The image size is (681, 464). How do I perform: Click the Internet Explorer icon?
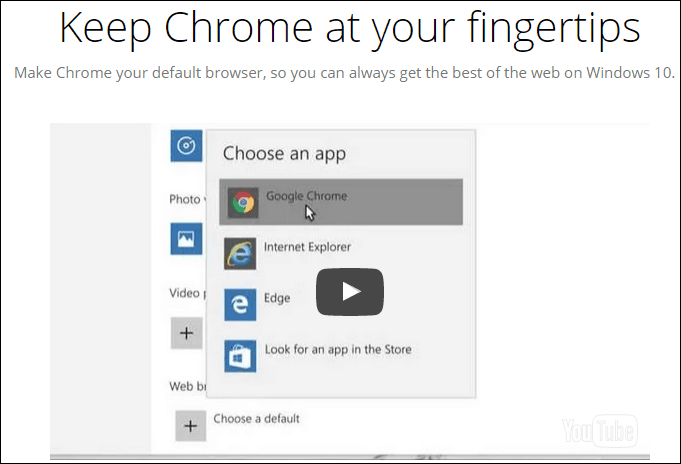pos(240,254)
